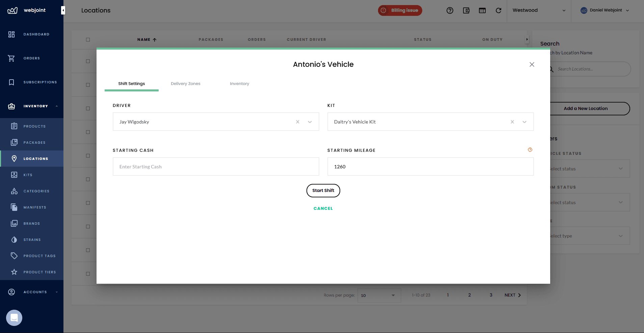Viewport: 644px width, 333px height.
Task: Check the first row checkbox in the Locations table
Action: pos(88,61)
